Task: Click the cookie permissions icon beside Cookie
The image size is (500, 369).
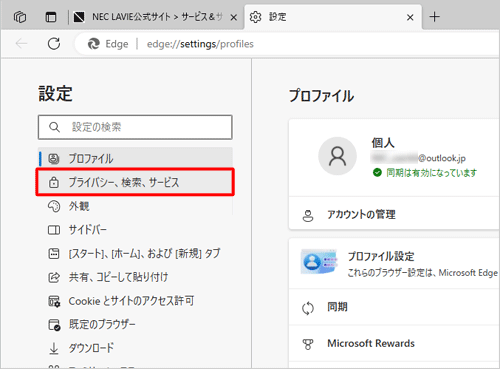Action: (x=54, y=301)
